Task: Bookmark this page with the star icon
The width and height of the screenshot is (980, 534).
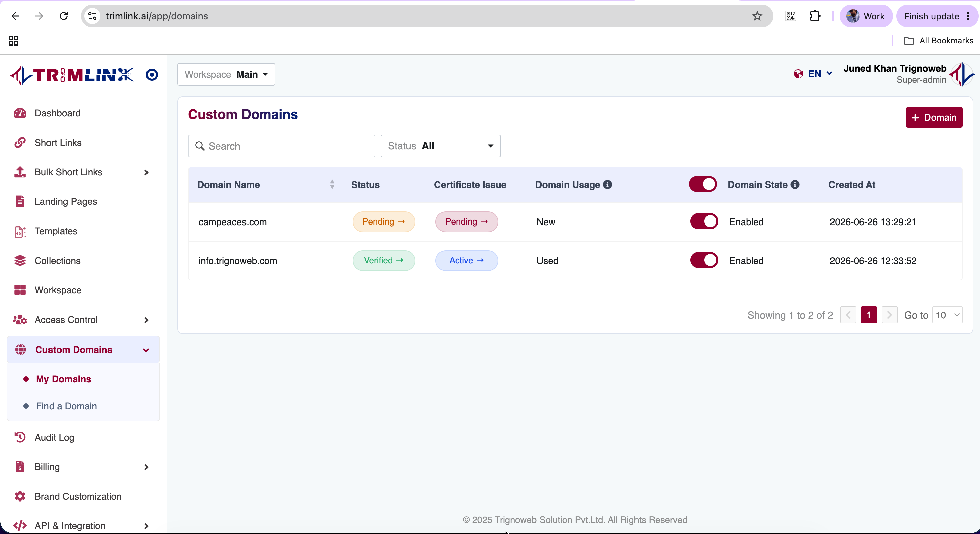Action: click(757, 16)
